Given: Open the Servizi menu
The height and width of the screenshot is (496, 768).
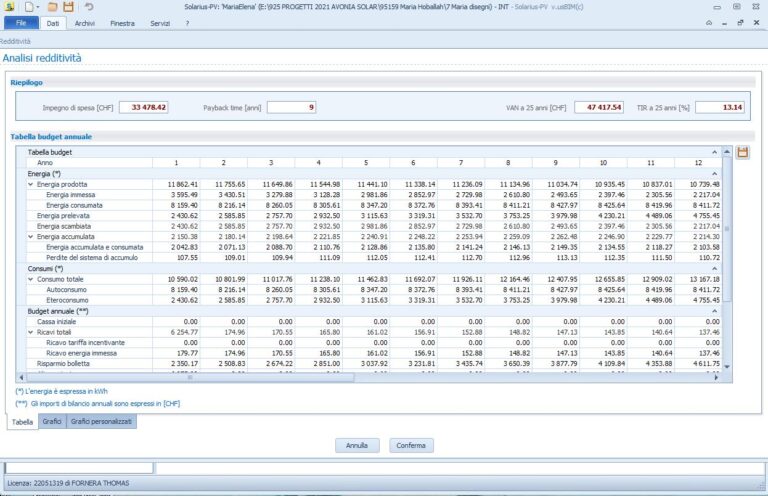Looking at the screenshot, I should click(160, 23).
